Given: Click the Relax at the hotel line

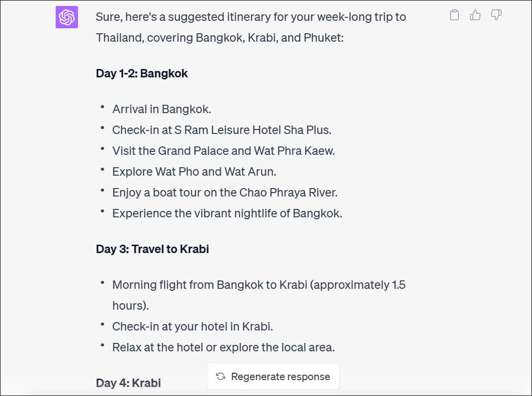Looking at the screenshot, I should click(x=223, y=347).
